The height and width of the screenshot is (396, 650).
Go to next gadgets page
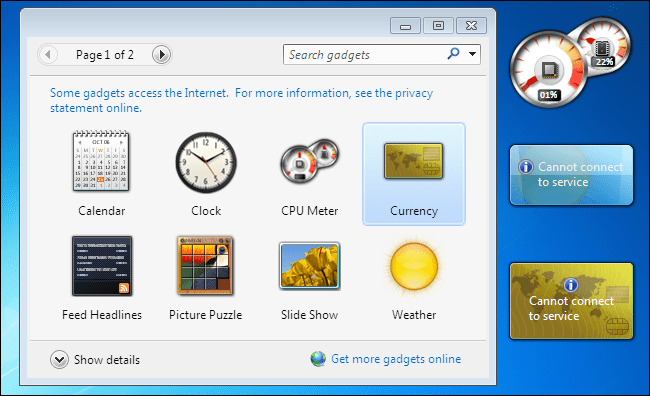pyautogui.click(x=161, y=54)
